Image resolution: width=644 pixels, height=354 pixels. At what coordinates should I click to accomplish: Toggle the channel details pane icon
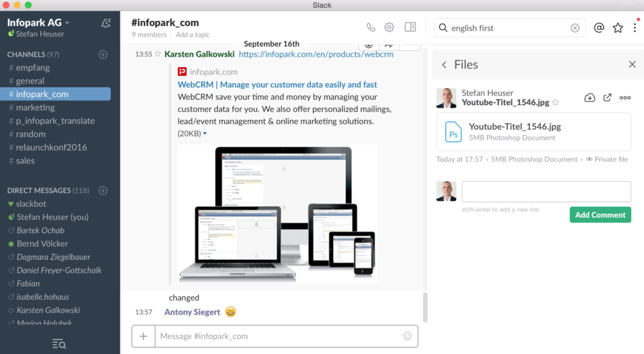410,27
